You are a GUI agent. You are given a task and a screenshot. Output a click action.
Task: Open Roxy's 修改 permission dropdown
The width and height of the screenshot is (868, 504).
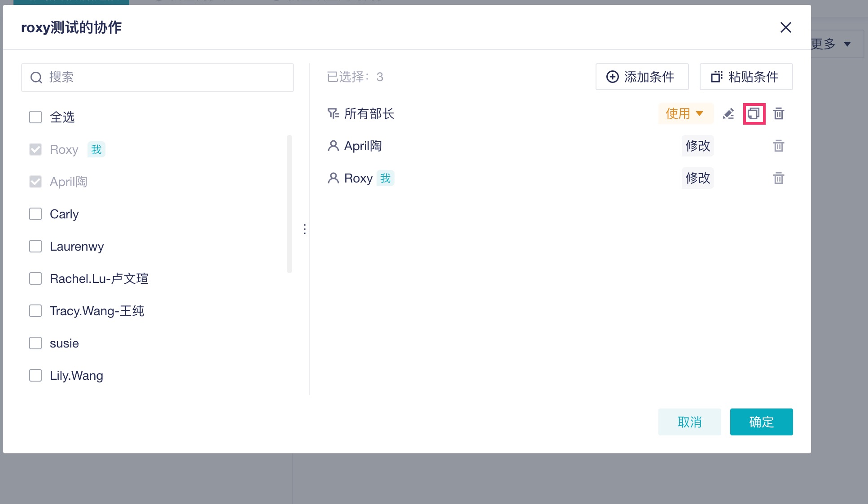(697, 178)
